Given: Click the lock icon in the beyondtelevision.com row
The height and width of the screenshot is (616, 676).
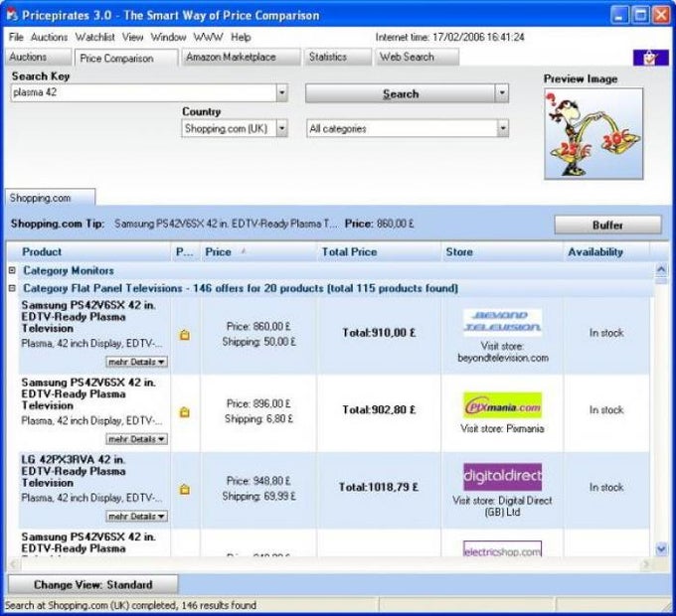Looking at the screenshot, I should pos(185,335).
